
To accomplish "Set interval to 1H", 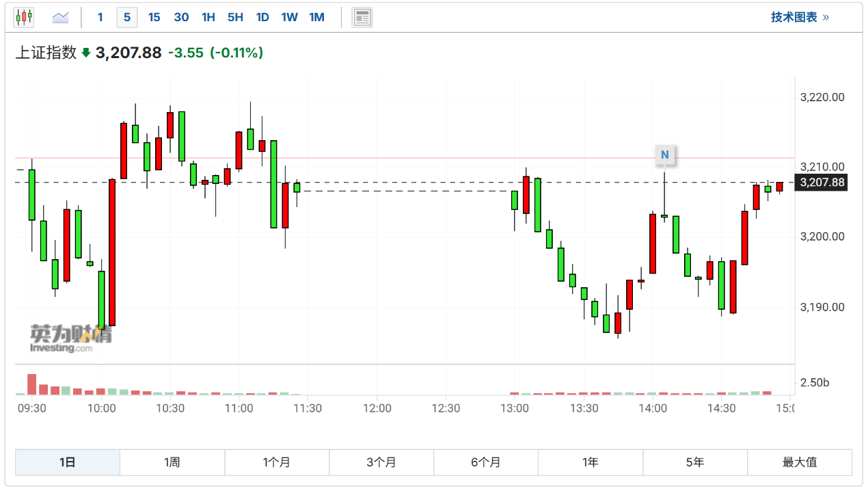I will [208, 17].
